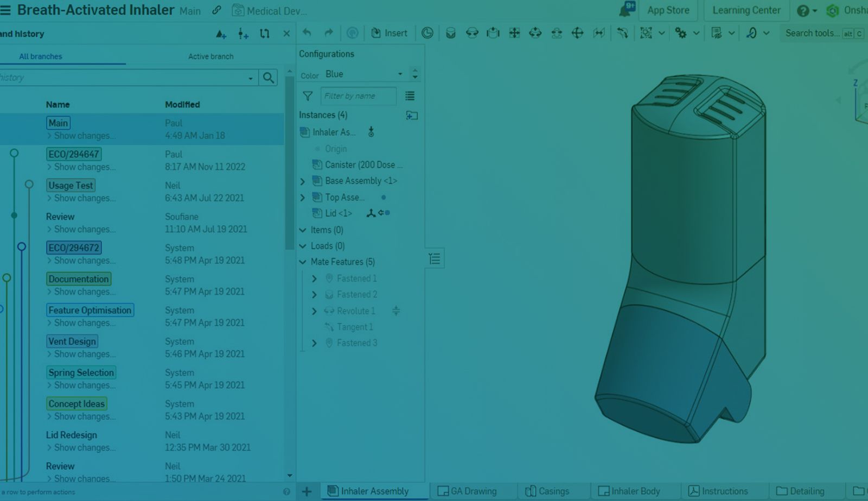Click the Filter by name field
The width and height of the screenshot is (868, 501).
point(358,96)
